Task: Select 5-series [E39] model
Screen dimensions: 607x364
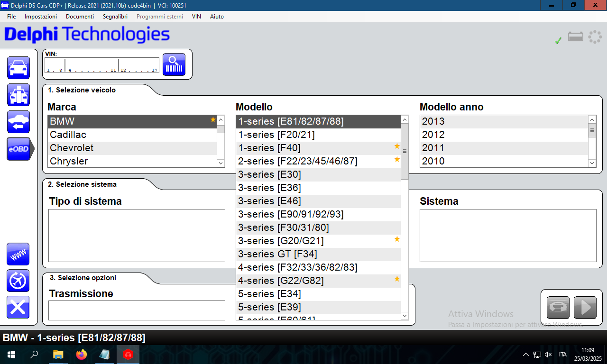Action: (319, 308)
